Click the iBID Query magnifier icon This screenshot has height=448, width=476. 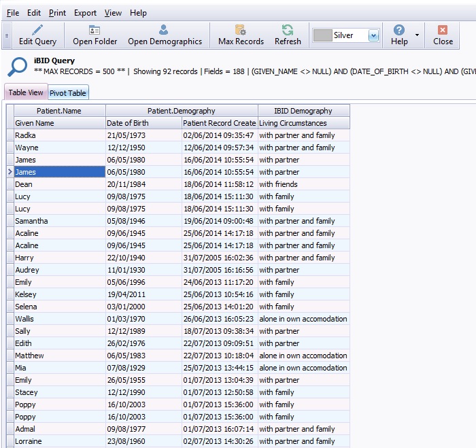(x=17, y=66)
